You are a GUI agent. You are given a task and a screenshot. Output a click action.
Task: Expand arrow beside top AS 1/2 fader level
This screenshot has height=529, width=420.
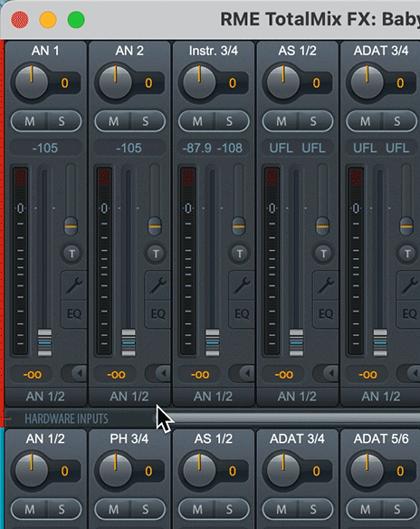click(327, 373)
